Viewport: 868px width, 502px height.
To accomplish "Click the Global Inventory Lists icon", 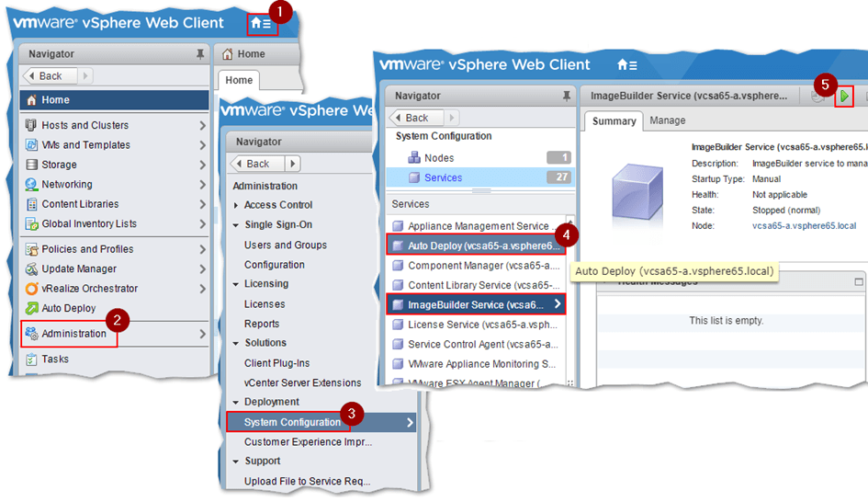I will click(31, 223).
